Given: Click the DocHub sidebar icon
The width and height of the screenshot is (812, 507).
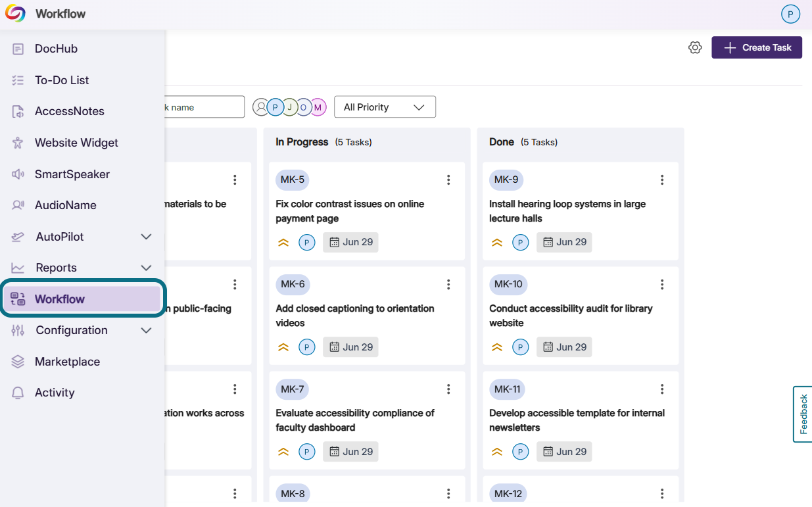Looking at the screenshot, I should tap(18, 49).
